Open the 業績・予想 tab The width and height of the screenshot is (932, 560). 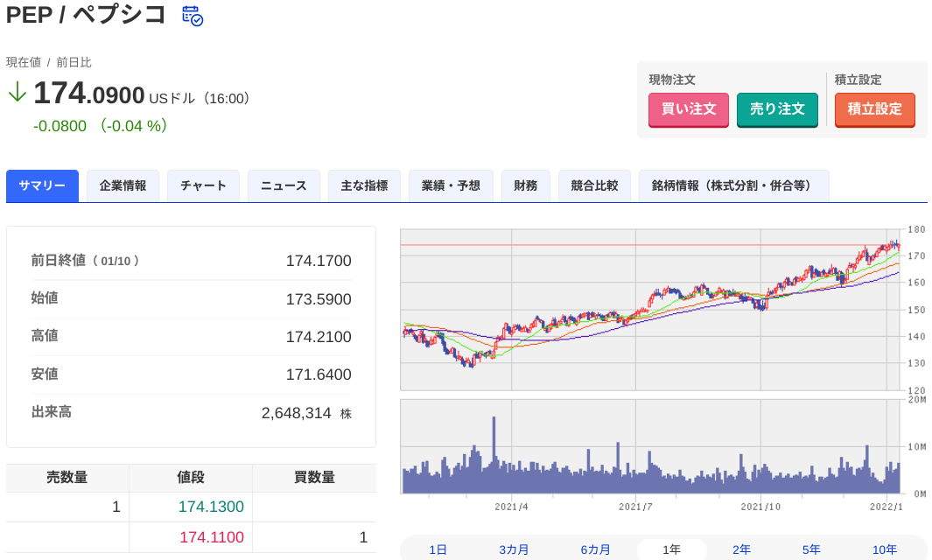coord(451,185)
